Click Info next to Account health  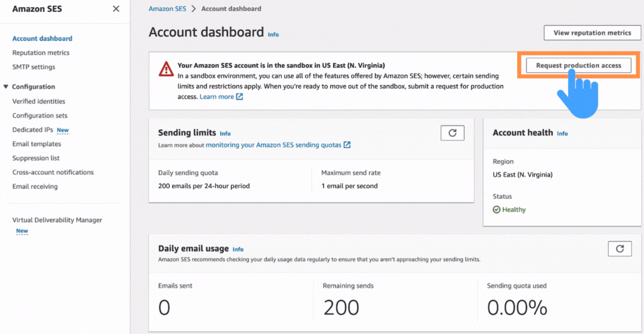[x=562, y=133]
